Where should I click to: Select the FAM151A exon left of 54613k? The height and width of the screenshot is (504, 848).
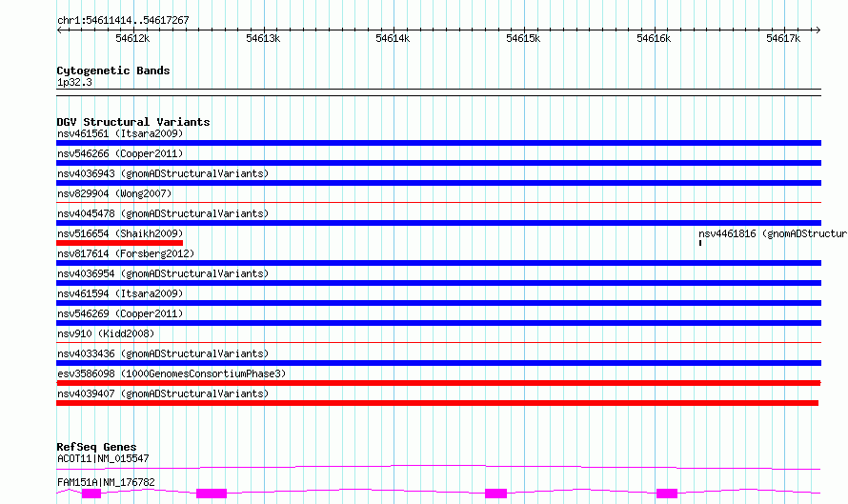click(212, 494)
